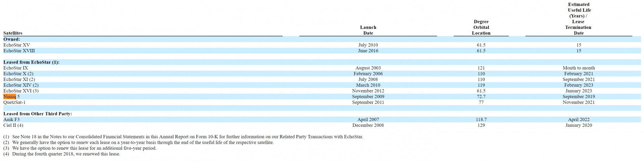Click the March 2010 launch date cell

point(368,85)
